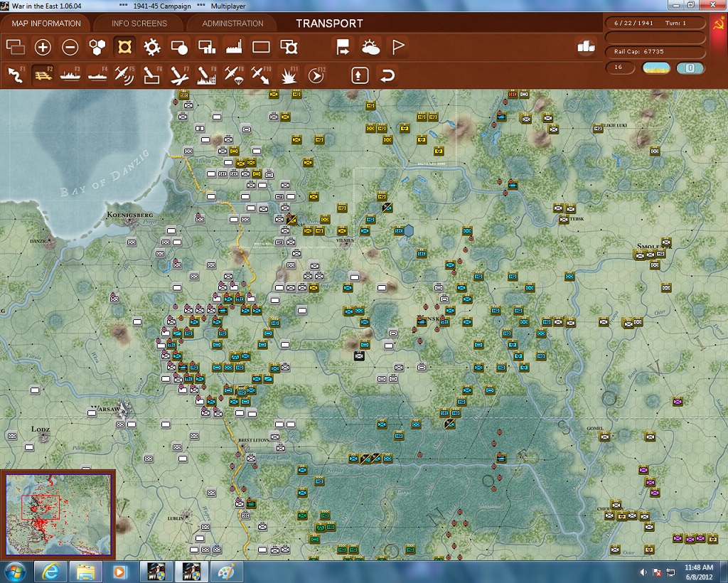Click the Lublin city label
The image size is (728, 583).
pos(176,518)
